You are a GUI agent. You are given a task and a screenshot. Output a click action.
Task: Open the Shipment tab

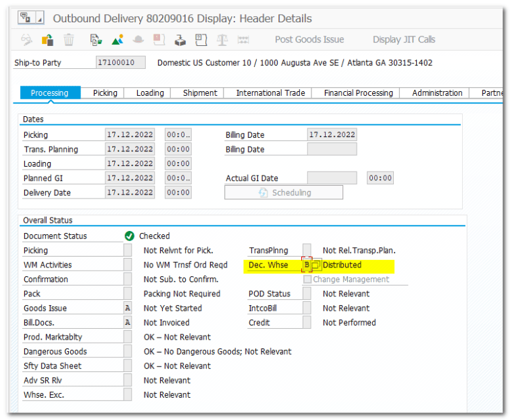click(x=200, y=93)
